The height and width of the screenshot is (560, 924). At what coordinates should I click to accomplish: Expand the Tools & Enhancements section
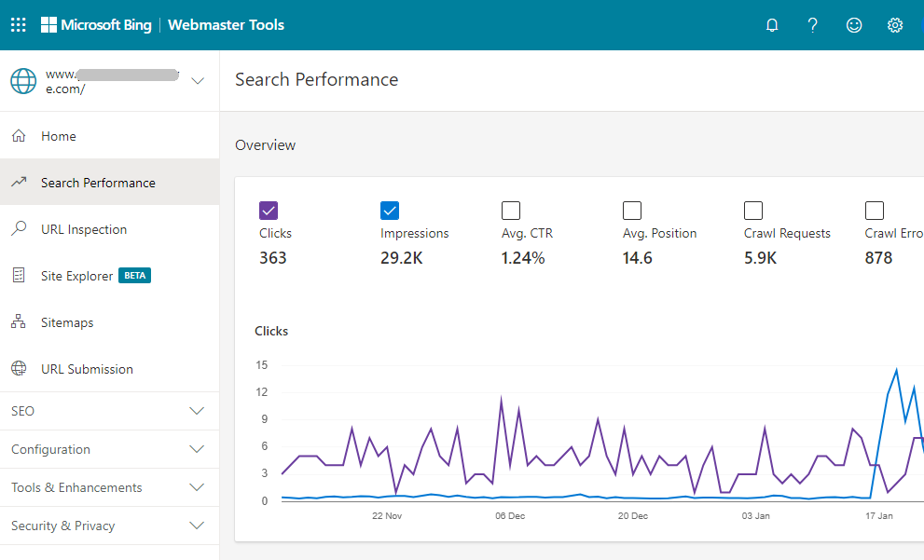coord(109,487)
